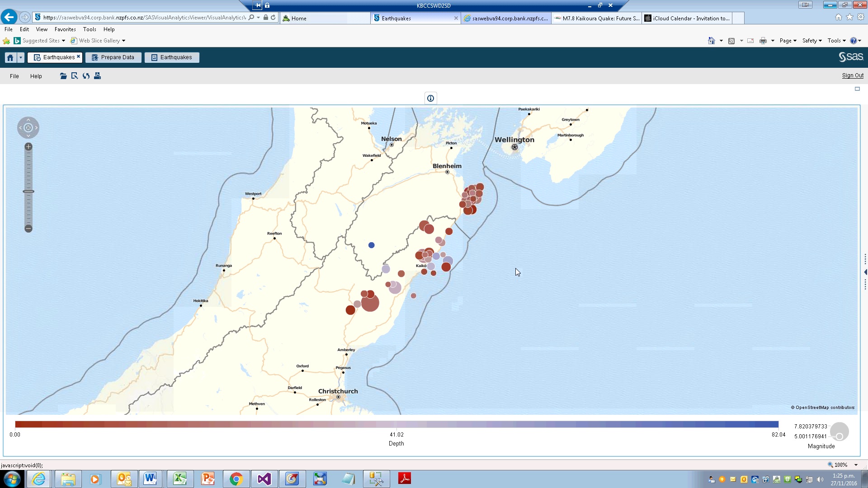The width and height of the screenshot is (868, 488).
Task: Open Adobe Acrobat from the taskbar
Action: (x=405, y=479)
